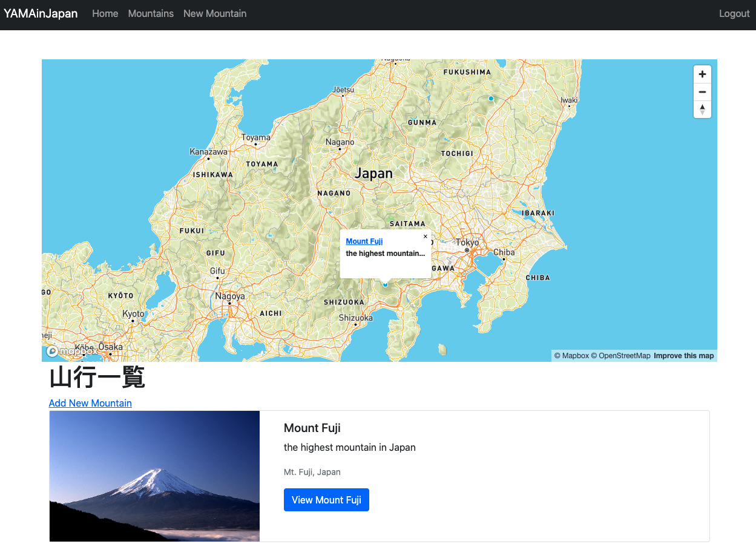The width and height of the screenshot is (756, 547).
Task: Click View Mount Fuji button
Action: click(x=326, y=500)
